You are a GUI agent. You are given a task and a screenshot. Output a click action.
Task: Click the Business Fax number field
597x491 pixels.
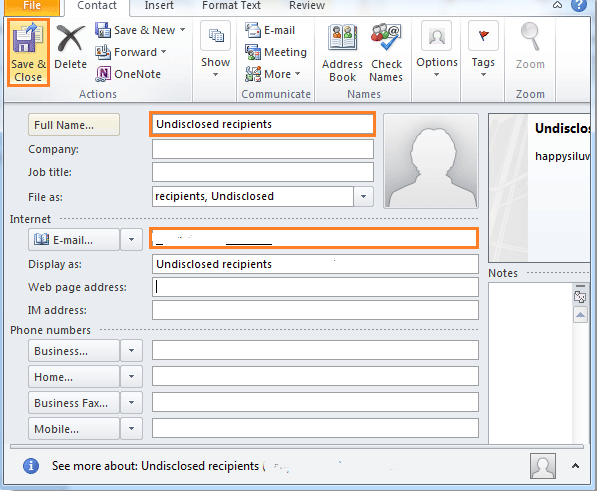tap(315, 402)
